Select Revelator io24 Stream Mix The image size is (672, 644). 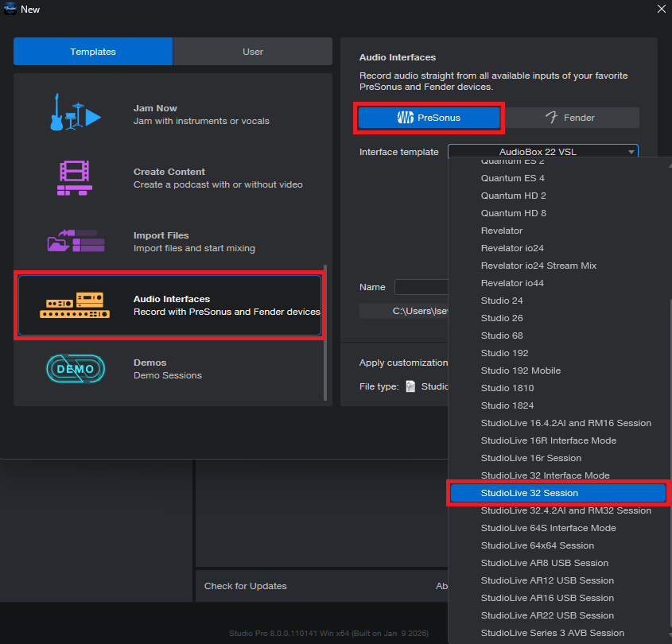pos(559,266)
